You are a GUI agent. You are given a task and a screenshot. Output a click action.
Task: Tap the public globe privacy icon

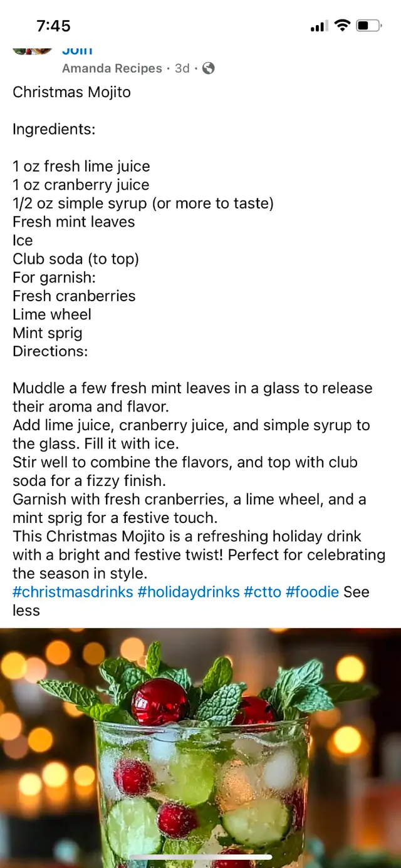pos(208,68)
